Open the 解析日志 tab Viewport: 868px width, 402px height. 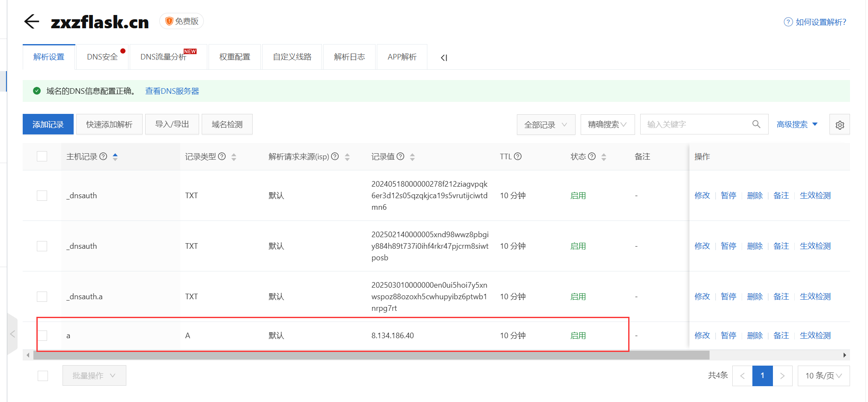coord(349,57)
